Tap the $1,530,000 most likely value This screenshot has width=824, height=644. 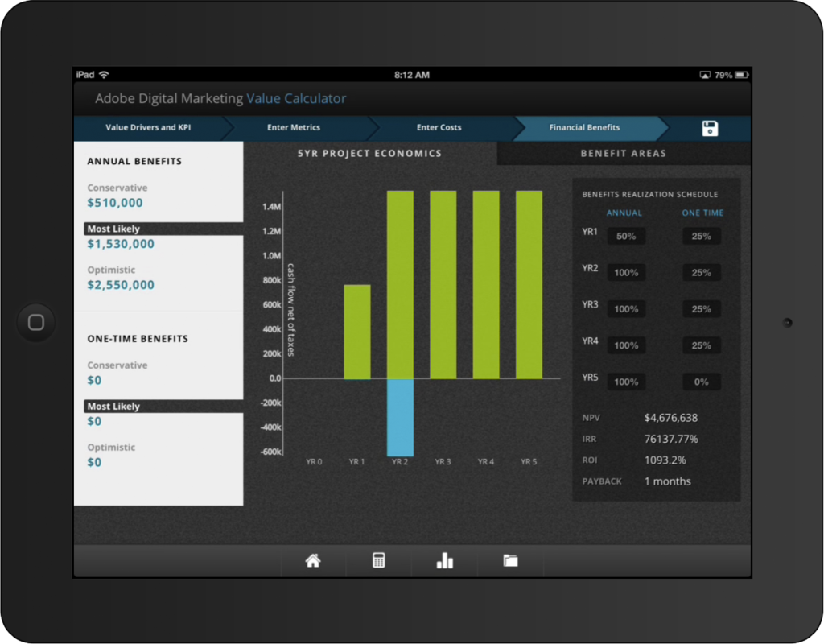(121, 244)
